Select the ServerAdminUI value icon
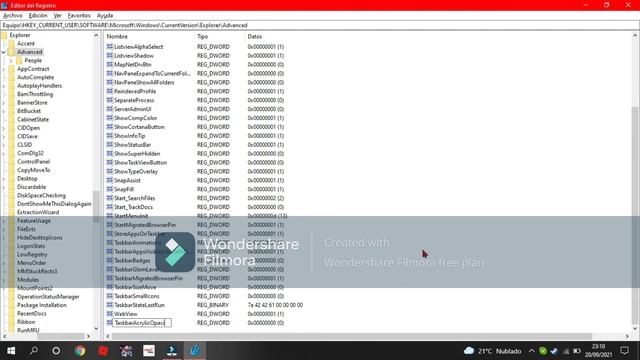Screen dimensions: 640x360 (109, 109)
